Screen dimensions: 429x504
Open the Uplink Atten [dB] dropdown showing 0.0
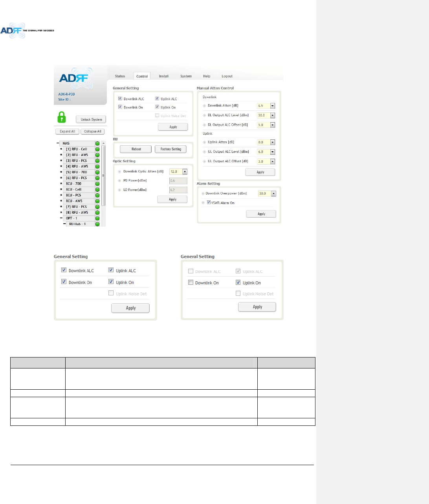tap(273, 142)
